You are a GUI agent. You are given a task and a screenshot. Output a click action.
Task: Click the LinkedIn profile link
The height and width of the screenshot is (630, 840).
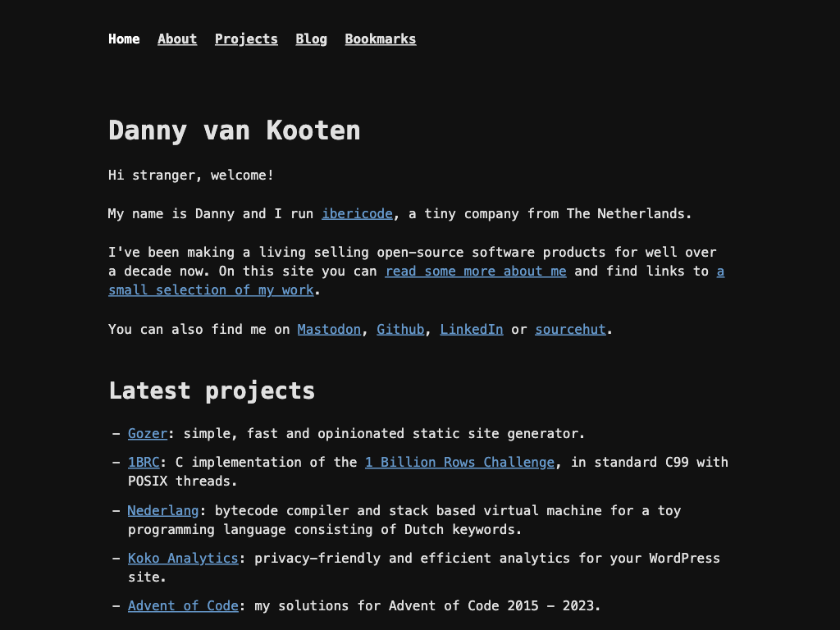(472, 329)
